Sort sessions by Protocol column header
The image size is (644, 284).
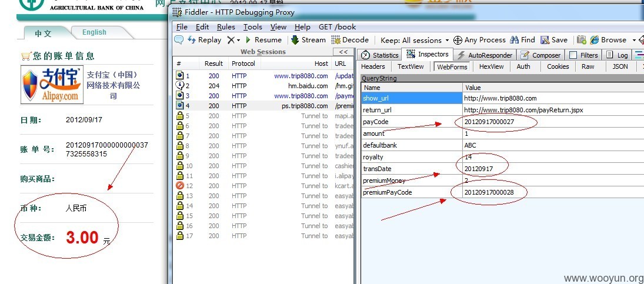(x=243, y=64)
